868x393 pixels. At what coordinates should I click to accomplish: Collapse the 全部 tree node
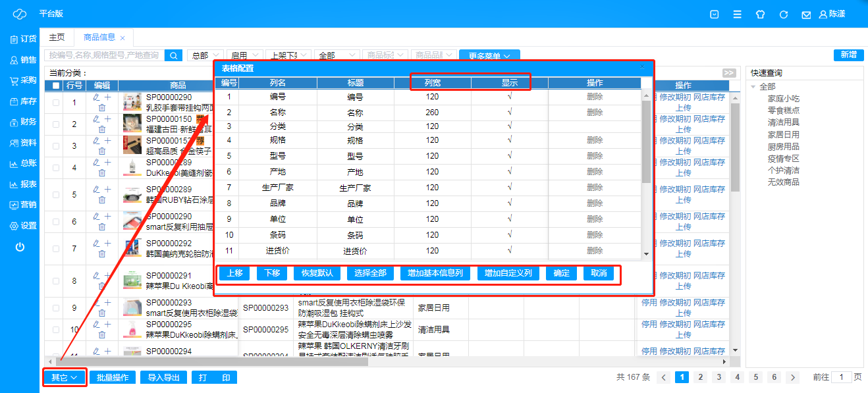point(753,87)
